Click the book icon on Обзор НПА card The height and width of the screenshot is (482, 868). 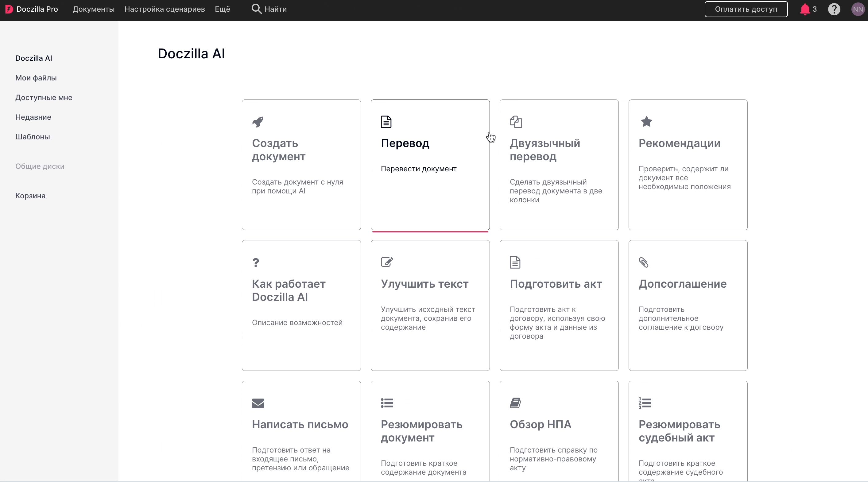[516, 403]
